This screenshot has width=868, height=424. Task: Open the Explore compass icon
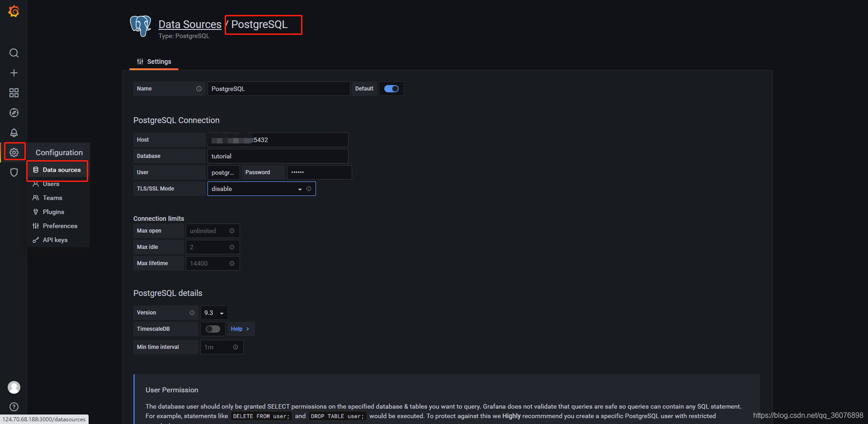click(x=14, y=113)
